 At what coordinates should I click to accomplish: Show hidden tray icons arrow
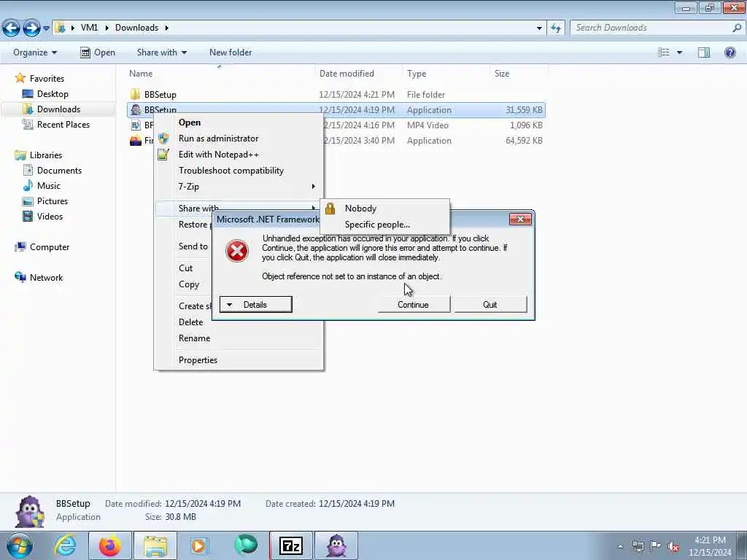point(620,546)
